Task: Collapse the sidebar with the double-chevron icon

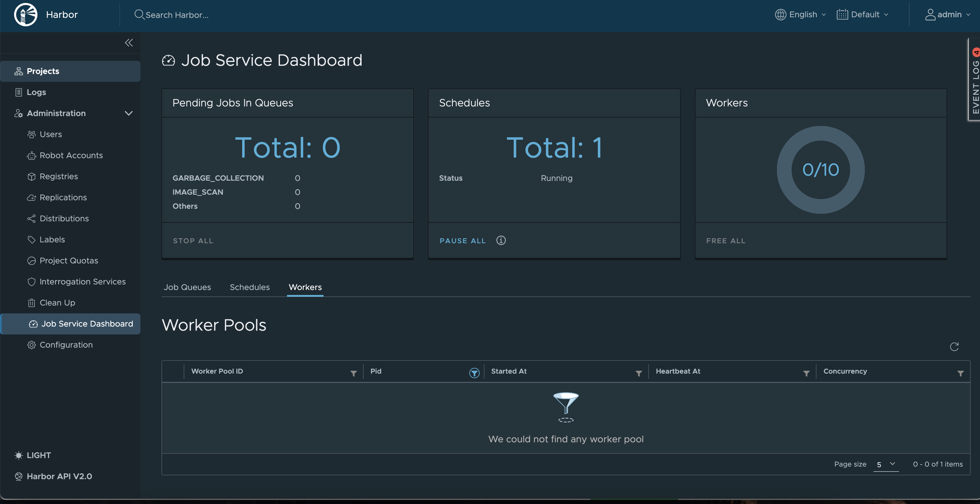Action: (129, 43)
